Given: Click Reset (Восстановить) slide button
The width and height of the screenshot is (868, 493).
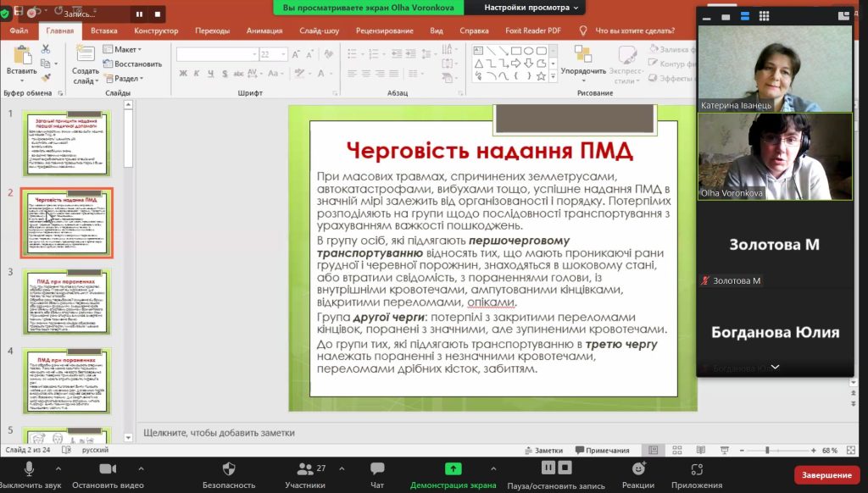Looking at the screenshot, I should 132,64.
